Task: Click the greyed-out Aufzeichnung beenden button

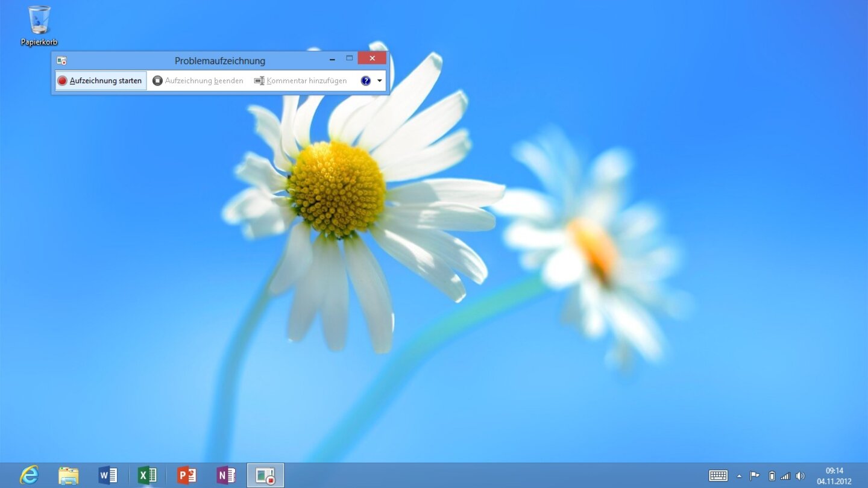Action: tap(198, 81)
